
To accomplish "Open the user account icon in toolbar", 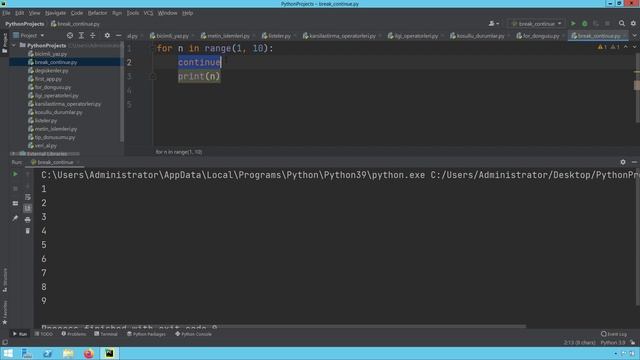I will pyautogui.click(x=493, y=24).
